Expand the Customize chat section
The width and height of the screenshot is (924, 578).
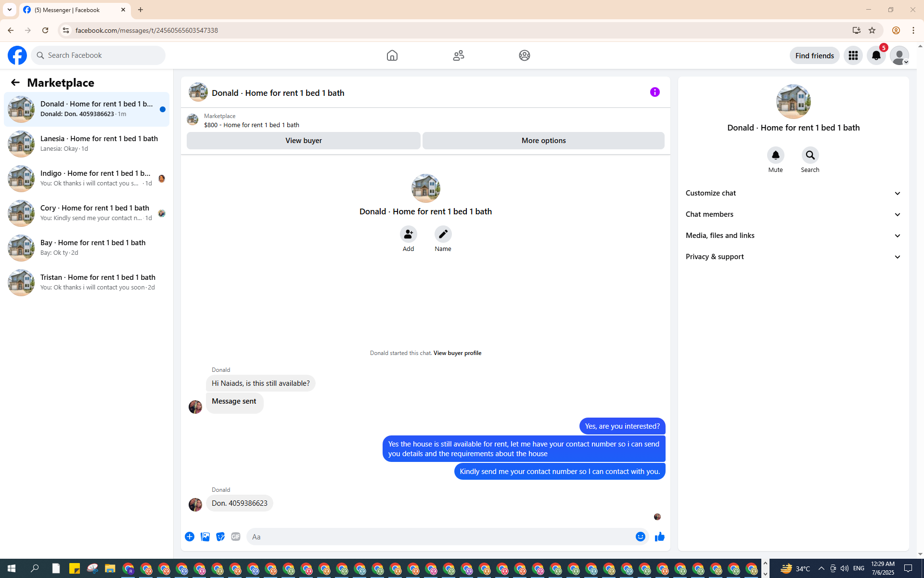click(793, 193)
